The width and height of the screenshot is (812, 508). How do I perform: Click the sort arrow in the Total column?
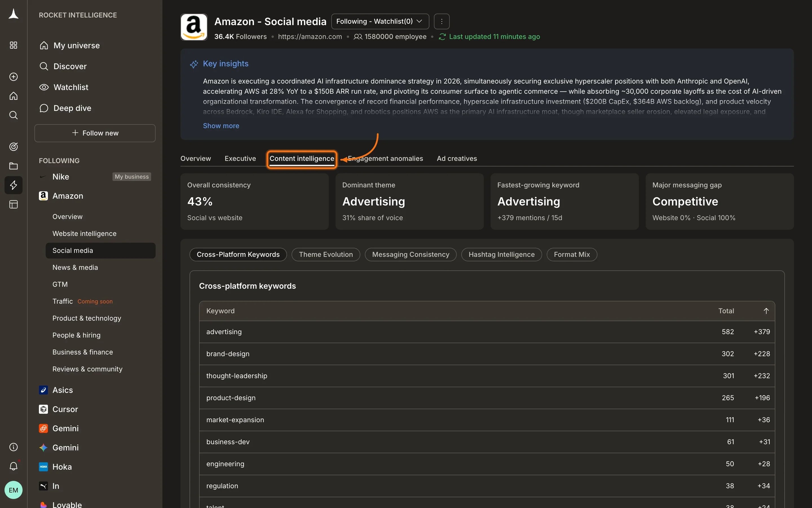[766, 311]
